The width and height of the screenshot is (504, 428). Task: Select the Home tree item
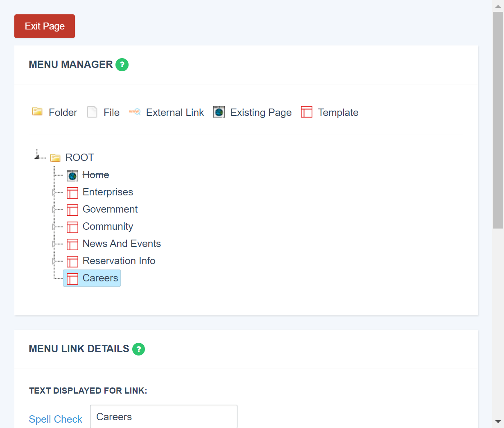pos(96,175)
